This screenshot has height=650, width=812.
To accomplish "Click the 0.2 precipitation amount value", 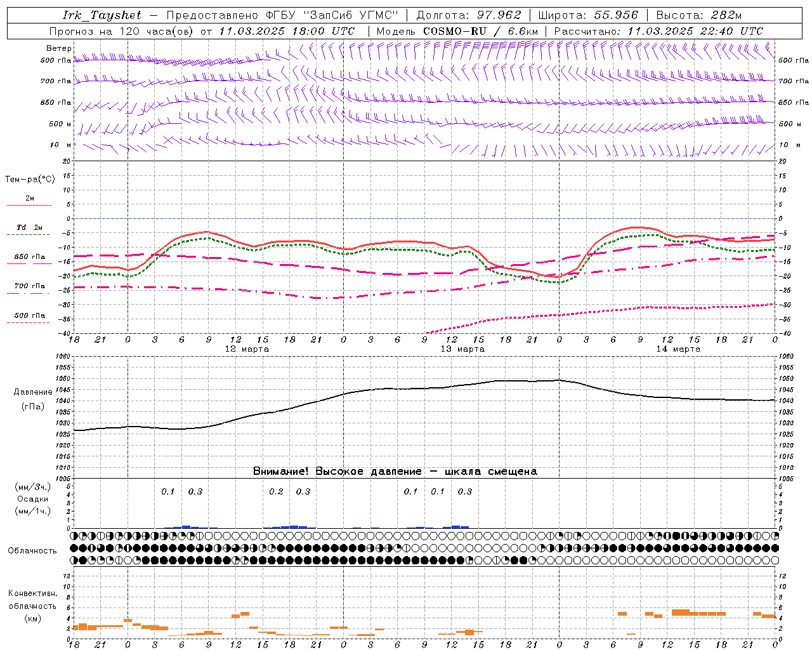I will (276, 491).
